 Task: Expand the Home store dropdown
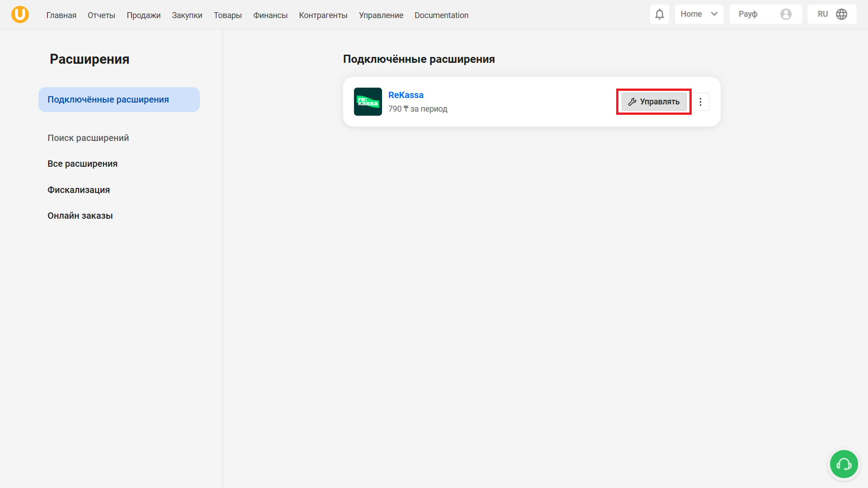click(698, 14)
